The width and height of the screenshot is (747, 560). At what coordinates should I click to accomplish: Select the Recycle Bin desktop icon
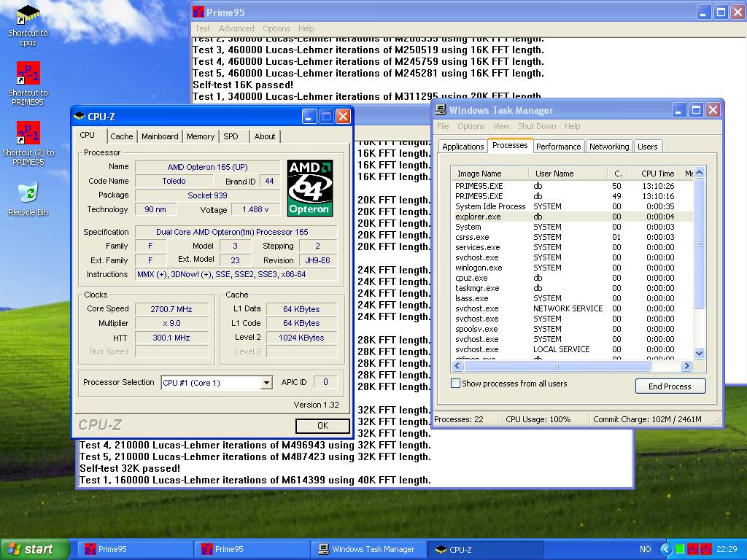click(x=28, y=199)
